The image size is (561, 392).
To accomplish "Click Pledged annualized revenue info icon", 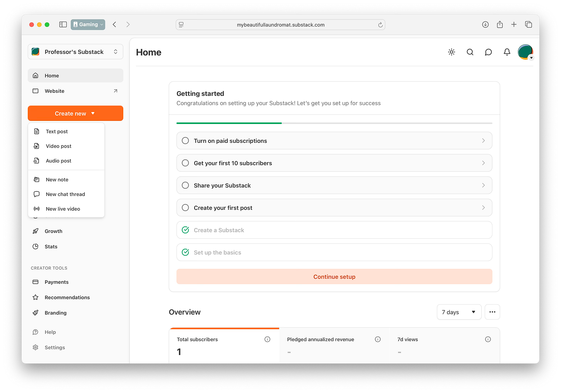I will 378,339.
